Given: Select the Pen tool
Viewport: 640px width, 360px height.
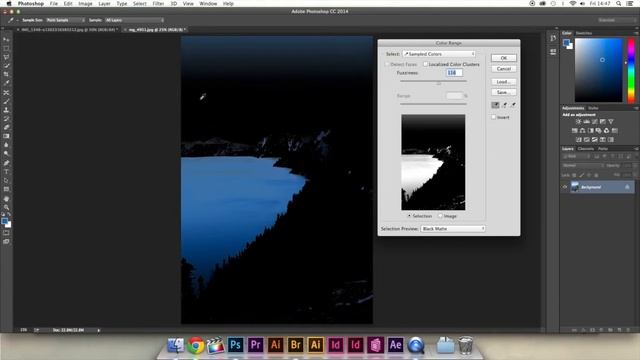Looking at the screenshot, I should [6, 163].
